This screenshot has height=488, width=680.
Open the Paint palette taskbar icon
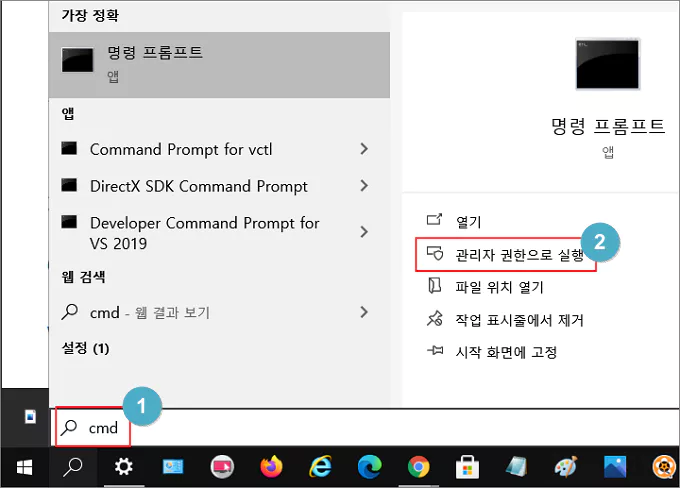pos(566,467)
